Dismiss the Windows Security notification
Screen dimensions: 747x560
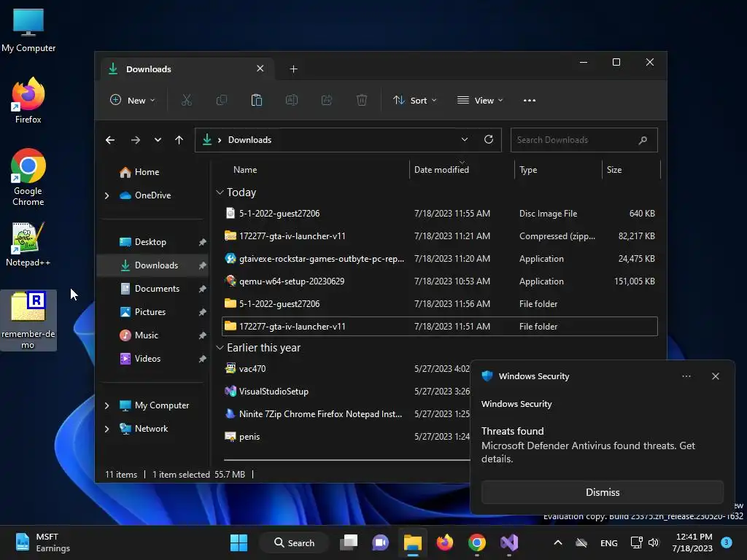602,492
